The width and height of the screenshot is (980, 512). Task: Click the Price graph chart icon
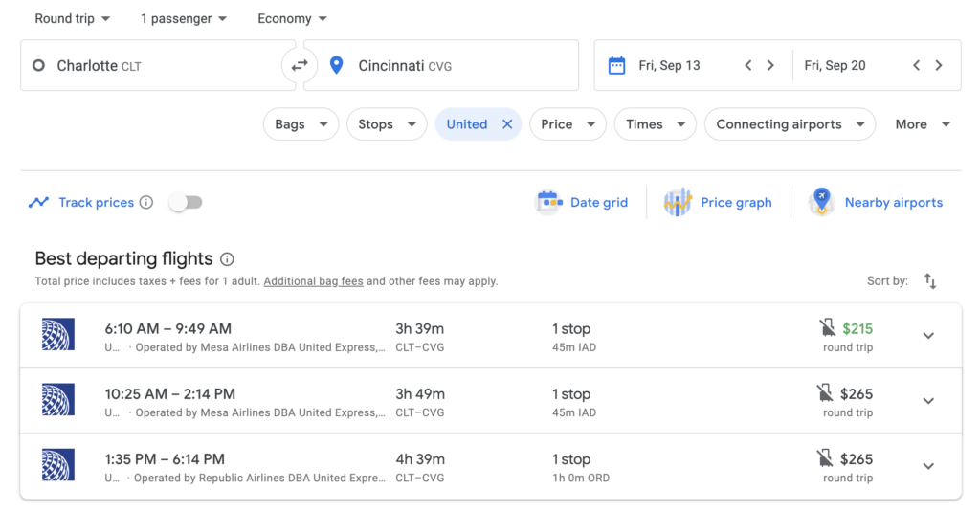click(678, 202)
